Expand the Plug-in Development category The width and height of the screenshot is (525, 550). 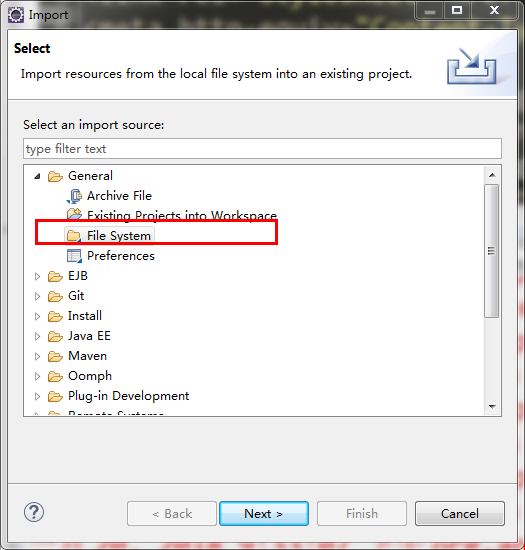(x=38, y=396)
